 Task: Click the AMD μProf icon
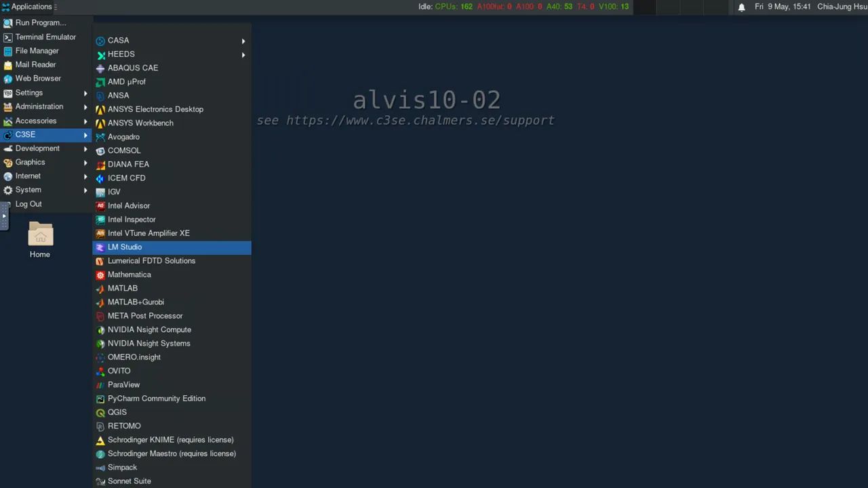point(100,82)
